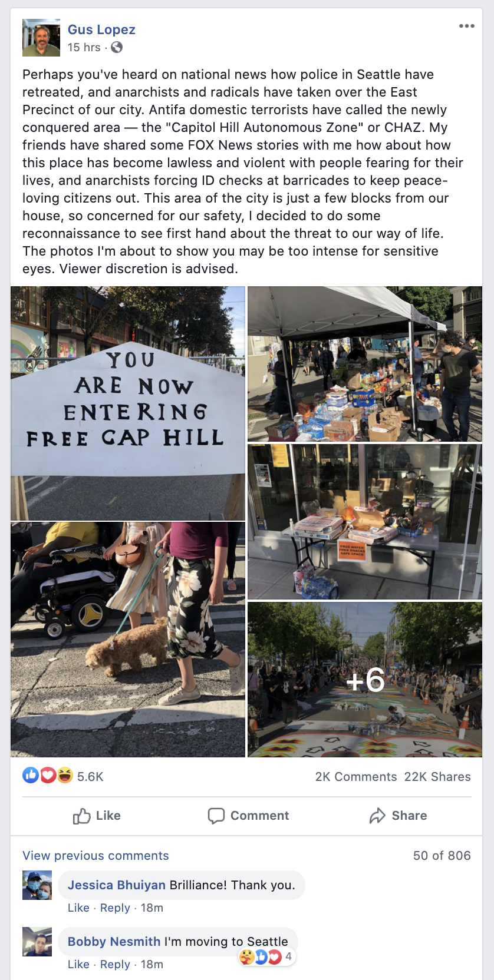Open the dog on crosswalk photo
494x980 pixels.
tap(128, 640)
